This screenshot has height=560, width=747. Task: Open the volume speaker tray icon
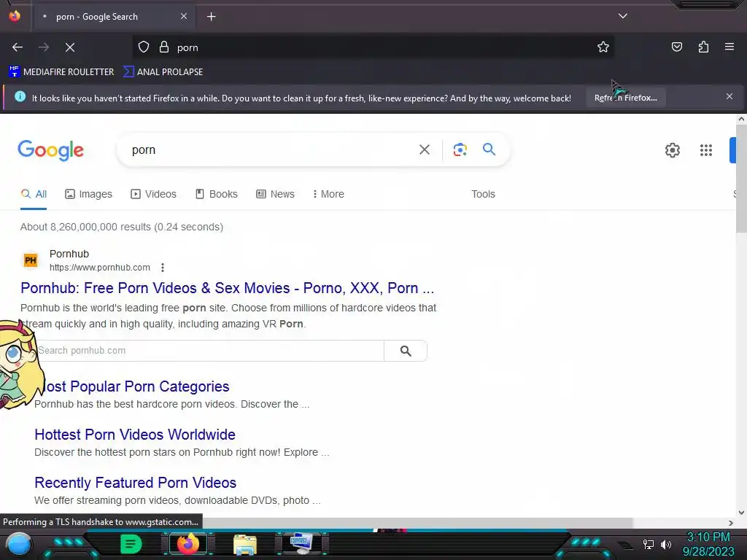click(x=665, y=544)
